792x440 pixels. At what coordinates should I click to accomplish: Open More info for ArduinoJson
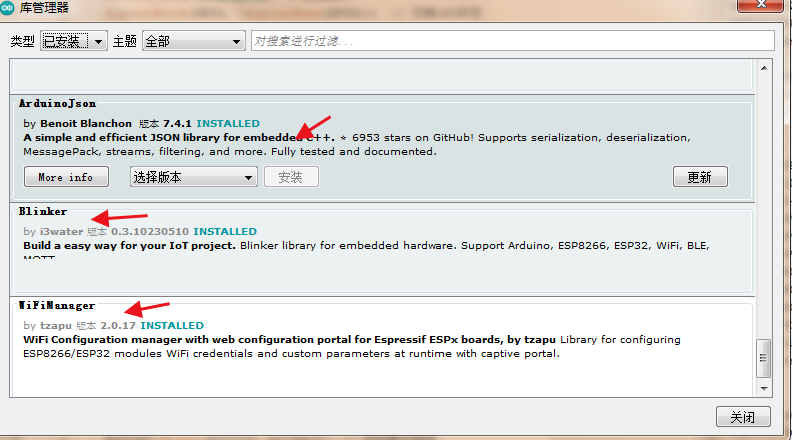point(66,177)
